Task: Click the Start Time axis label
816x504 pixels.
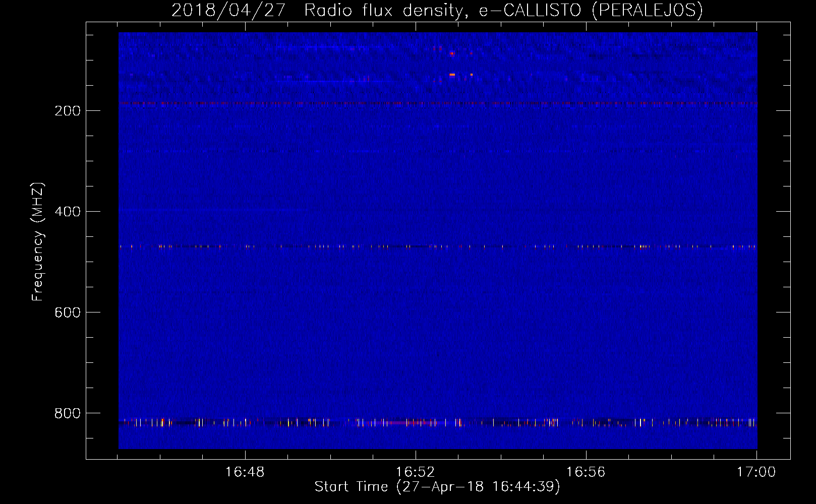Action: (437, 487)
